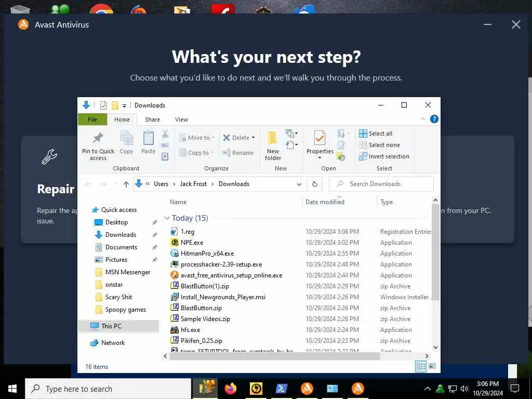The height and width of the screenshot is (399, 532).
Task: Switch to the Home ribbon tab
Action: point(122,119)
